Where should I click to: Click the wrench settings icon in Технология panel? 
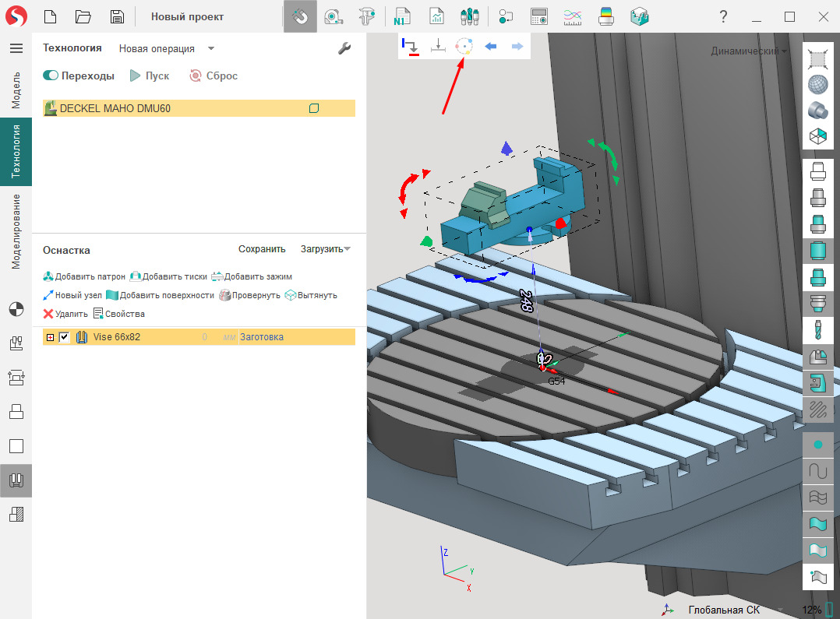point(344,48)
